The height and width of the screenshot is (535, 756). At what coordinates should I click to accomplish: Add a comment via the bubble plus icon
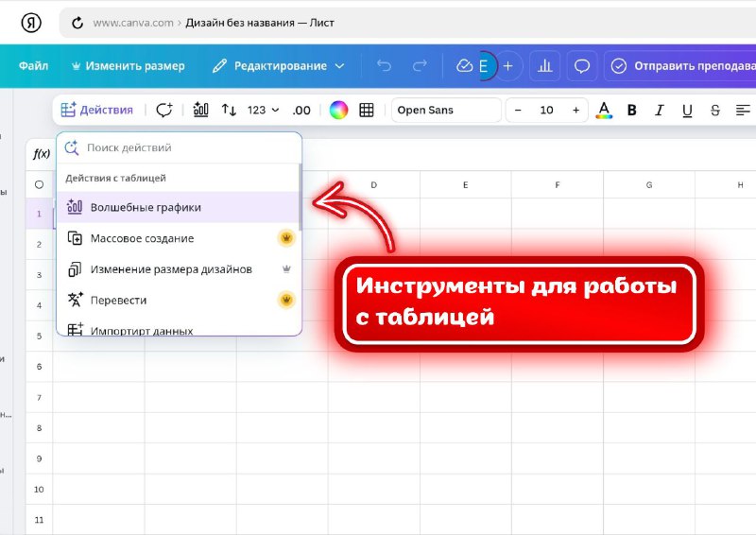pyautogui.click(x=163, y=110)
